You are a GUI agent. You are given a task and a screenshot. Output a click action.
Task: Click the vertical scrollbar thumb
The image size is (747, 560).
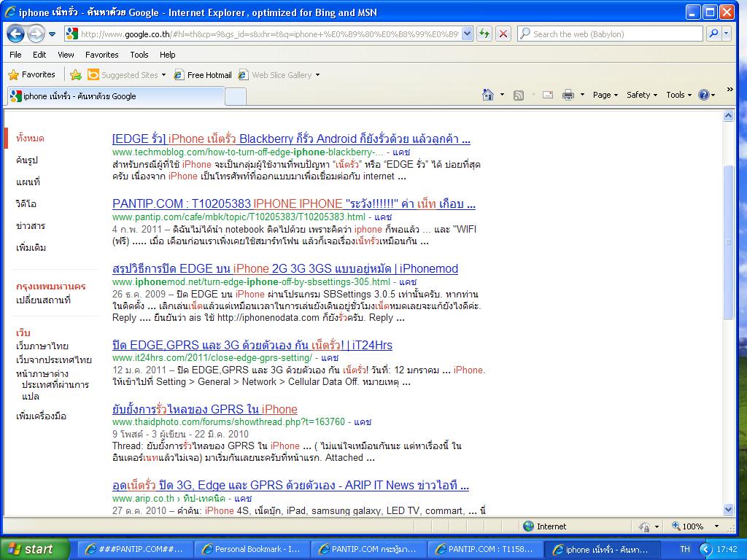click(x=728, y=242)
